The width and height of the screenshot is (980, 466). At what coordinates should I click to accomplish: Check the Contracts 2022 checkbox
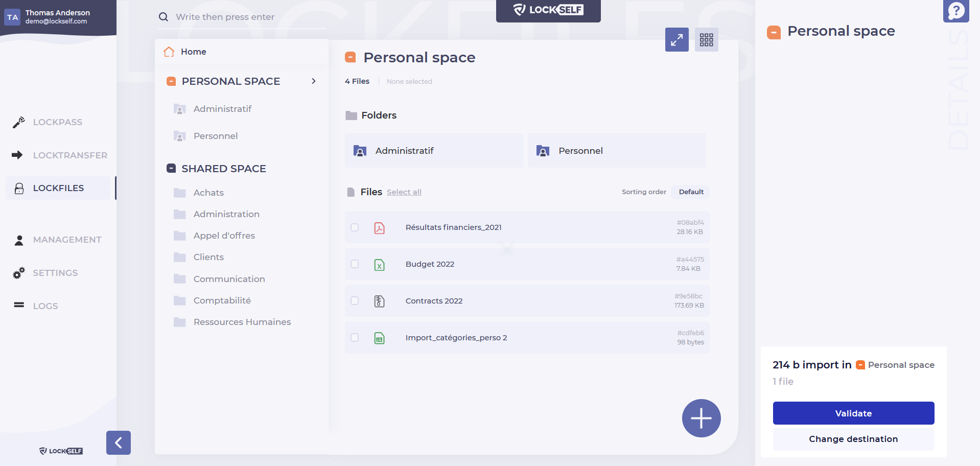point(355,301)
